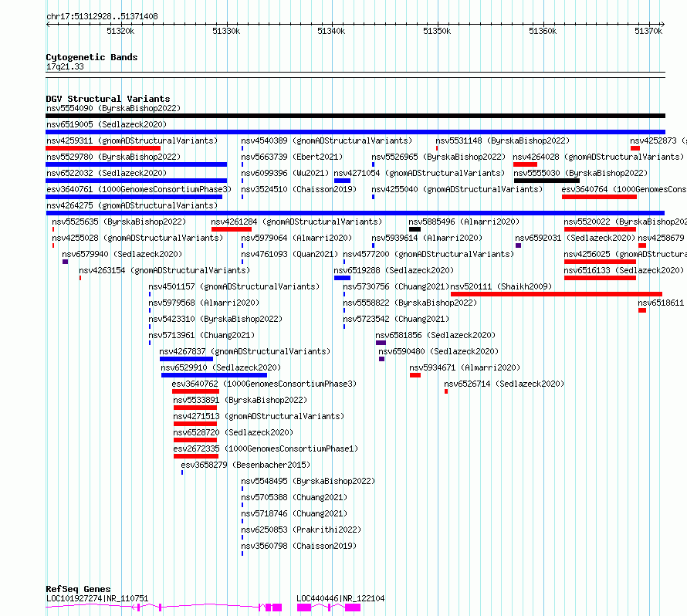Click the nsv5554090 black variant bar
The image size is (687, 616).
pyautogui.click(x=355, y=116)
